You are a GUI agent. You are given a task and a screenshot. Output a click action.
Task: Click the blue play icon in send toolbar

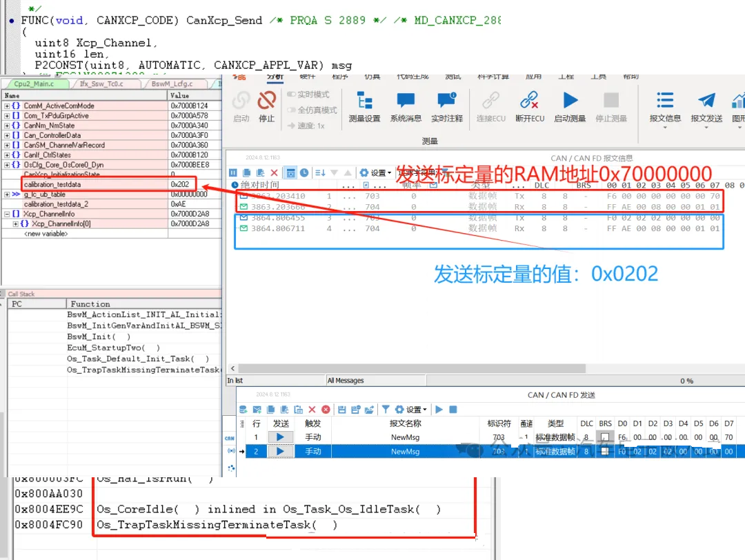point(439,410)
